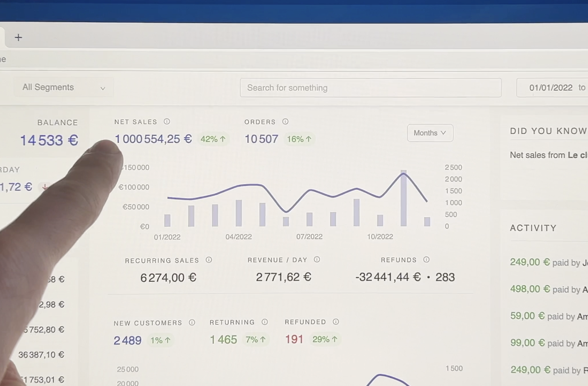Click the Search for something field
Image resolution: width=588 pixels, height=386 pixels.
click(370, 88)
